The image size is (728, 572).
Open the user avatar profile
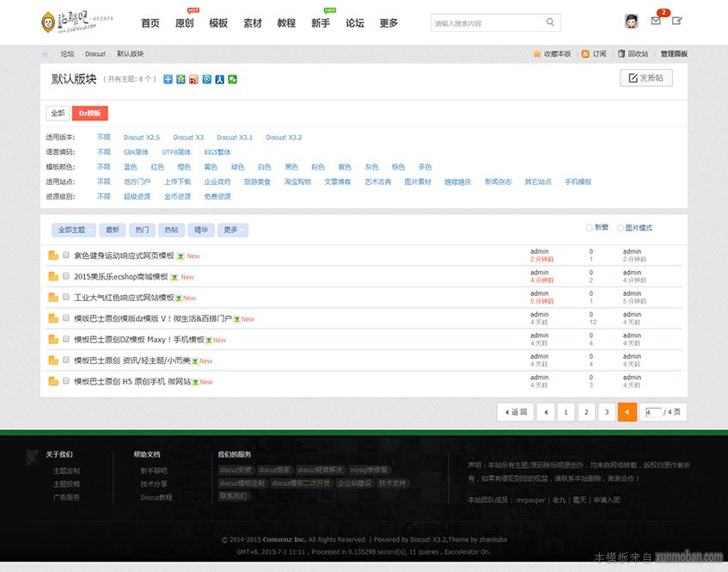click(x=632, y=22)
